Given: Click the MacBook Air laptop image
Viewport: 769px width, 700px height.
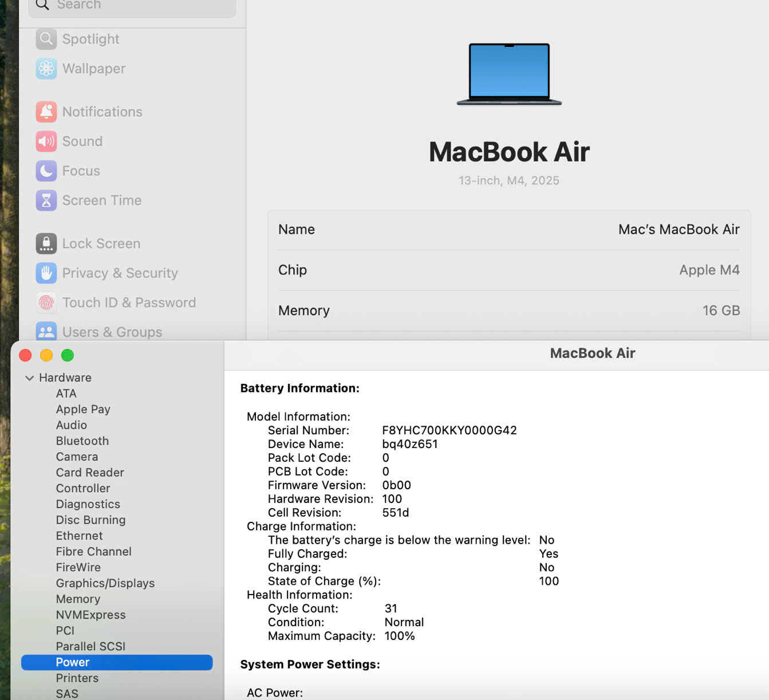Looking at the screenshot, I should tap(509, 74).
